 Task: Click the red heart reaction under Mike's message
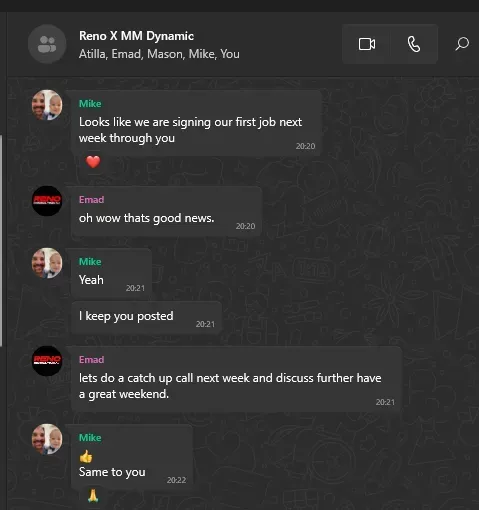click(x=93, y=162)
